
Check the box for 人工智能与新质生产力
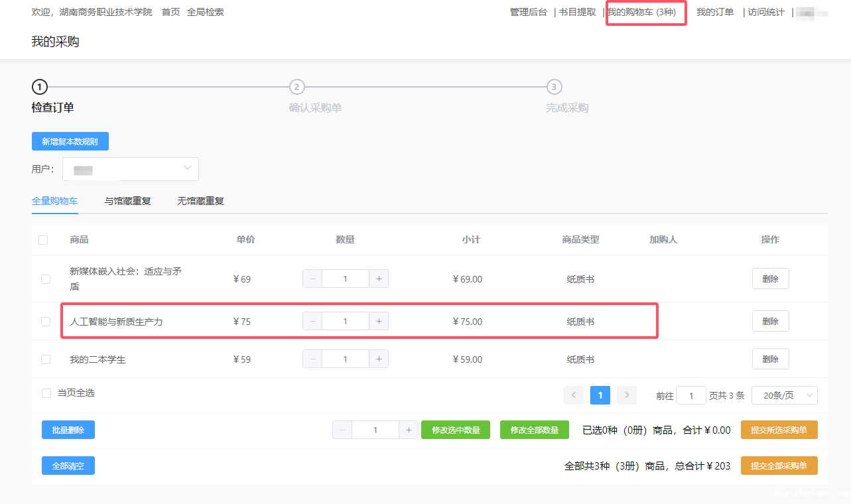[46, 322]
